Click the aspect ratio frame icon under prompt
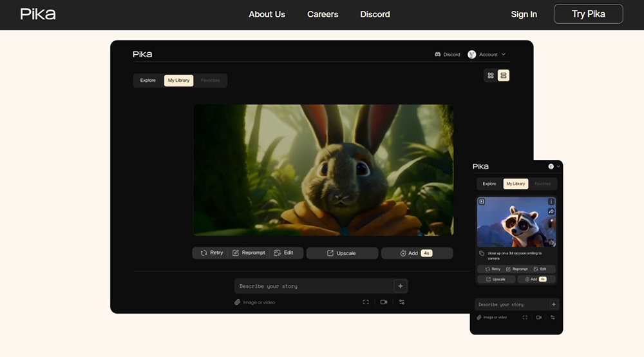Image resolution: width=644 pixels, height=357 pixels. click(366, 302)
